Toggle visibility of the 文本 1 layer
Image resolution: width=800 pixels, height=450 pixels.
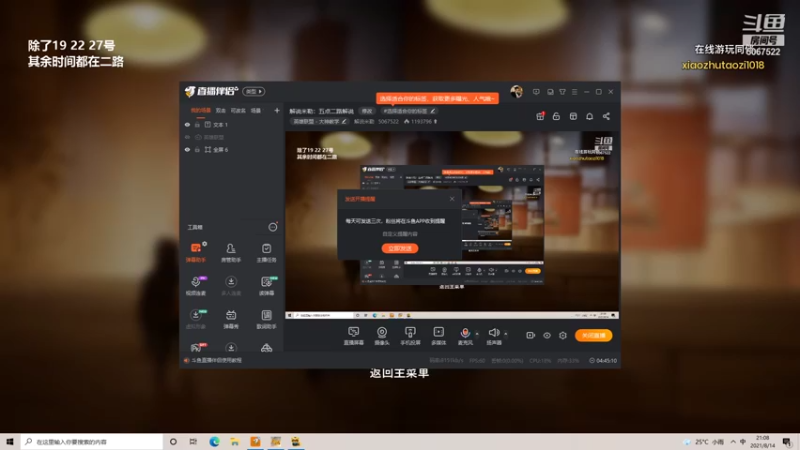tap(187, 124)
